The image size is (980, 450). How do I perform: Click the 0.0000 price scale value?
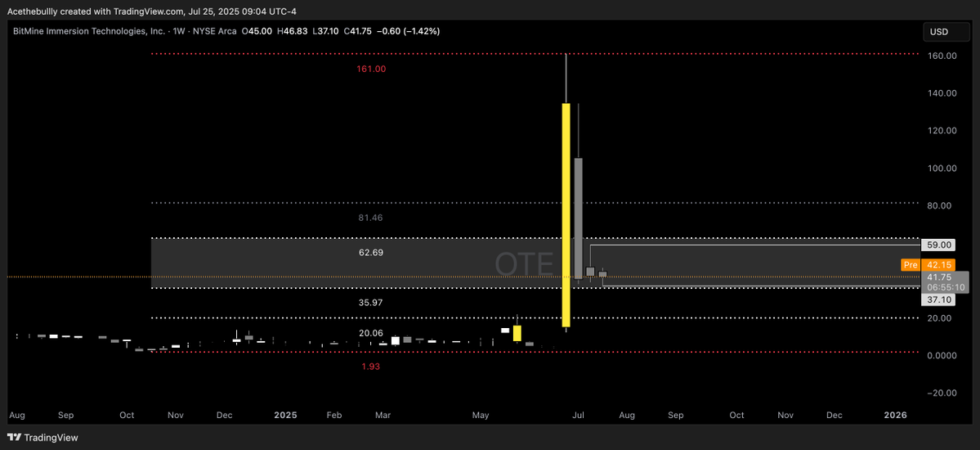(942, 355)
